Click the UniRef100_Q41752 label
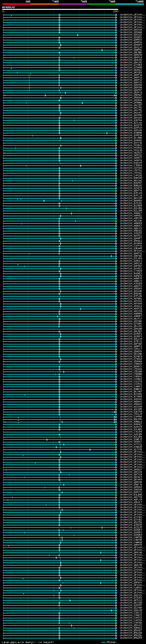Image resolution: width=146 pixels, height=644 pixels. tap(131, 108)
